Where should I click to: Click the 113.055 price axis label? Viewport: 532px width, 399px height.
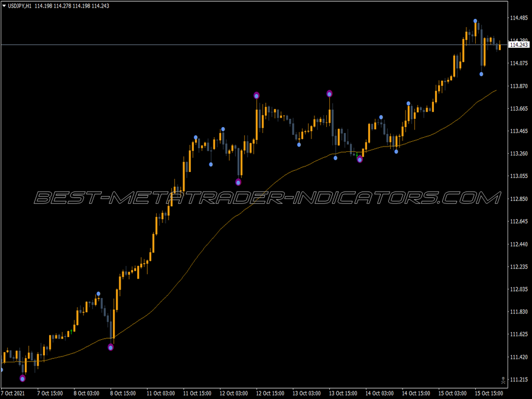click(519, 176)
